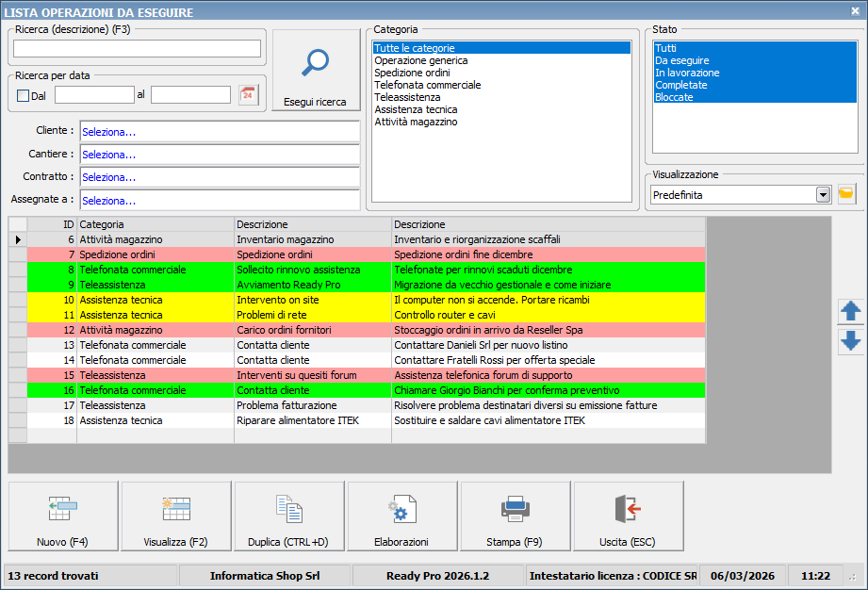
Task: Print the list with Stampa (F9)
Action: coord(515,516)
